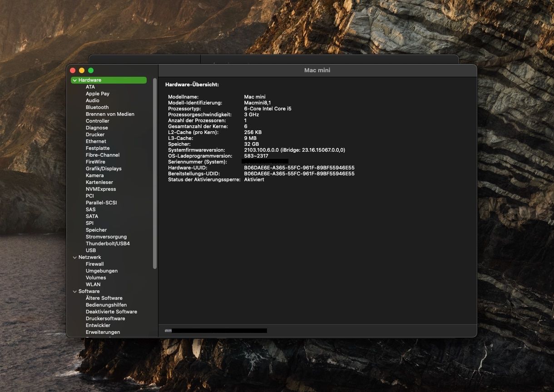
Task: Open the Parallel-SCSI entry
Action: 101,203
